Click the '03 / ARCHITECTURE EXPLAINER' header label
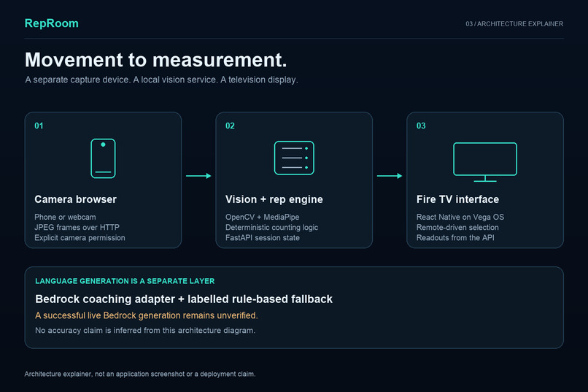This screenshot has height=392, width=588. point(514,23)
